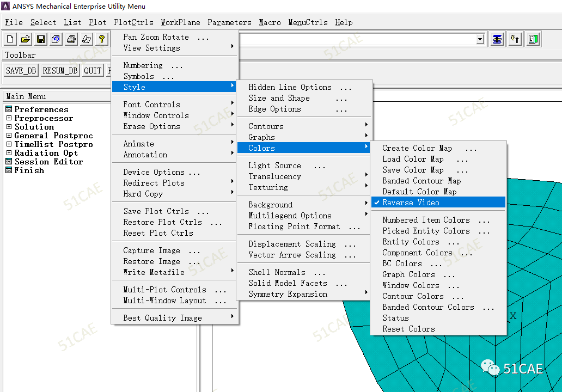Click the Open ANSYS File folder icon
The height and width of the screenshot is (392, 562).
click(26, 39)
